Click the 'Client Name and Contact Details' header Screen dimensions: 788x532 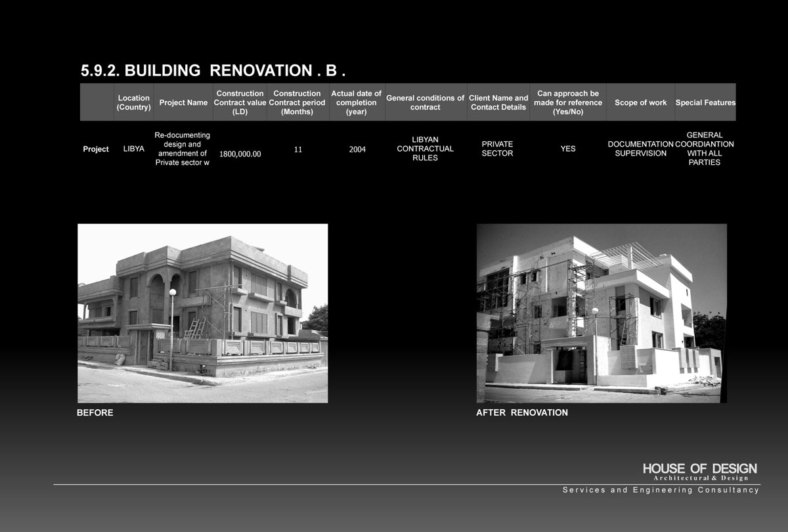point(498,102)
